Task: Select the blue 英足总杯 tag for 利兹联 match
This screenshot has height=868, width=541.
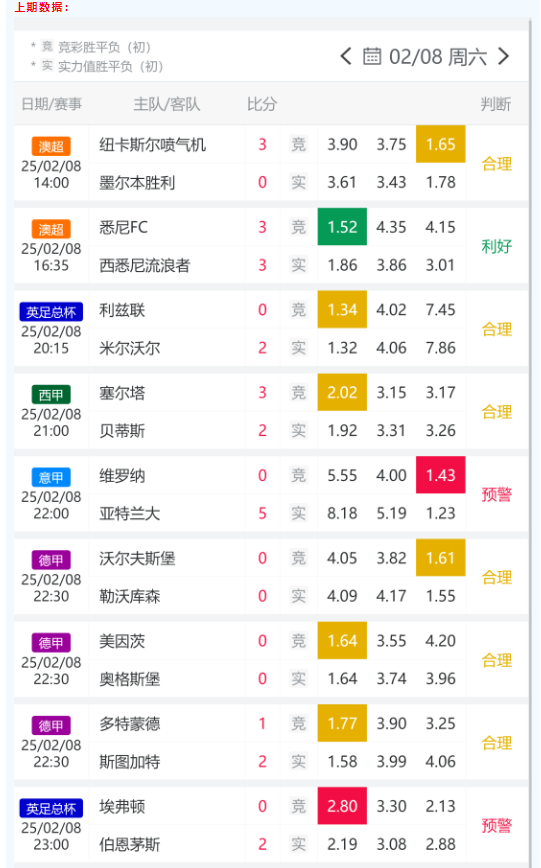Action: (x=51, y=312)
